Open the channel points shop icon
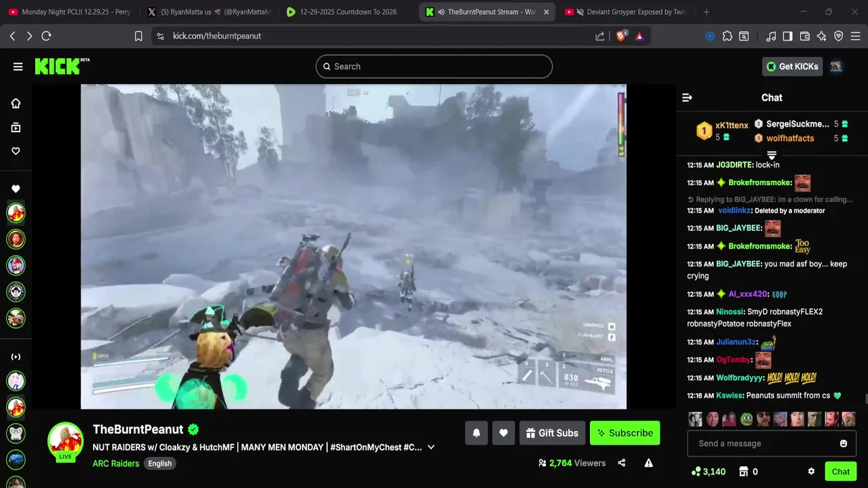The width and height of the screenshot is (868, 488). click(743, 472)
